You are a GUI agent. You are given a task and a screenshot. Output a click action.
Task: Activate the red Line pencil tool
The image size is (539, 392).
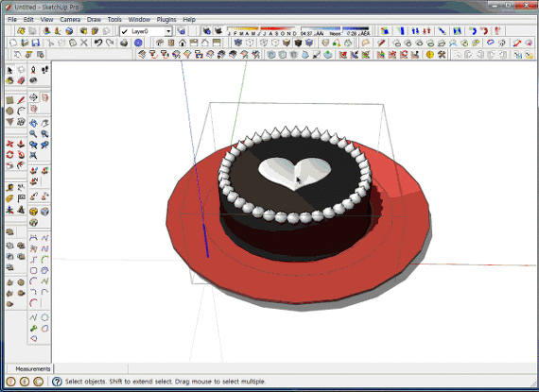(22, 100)
